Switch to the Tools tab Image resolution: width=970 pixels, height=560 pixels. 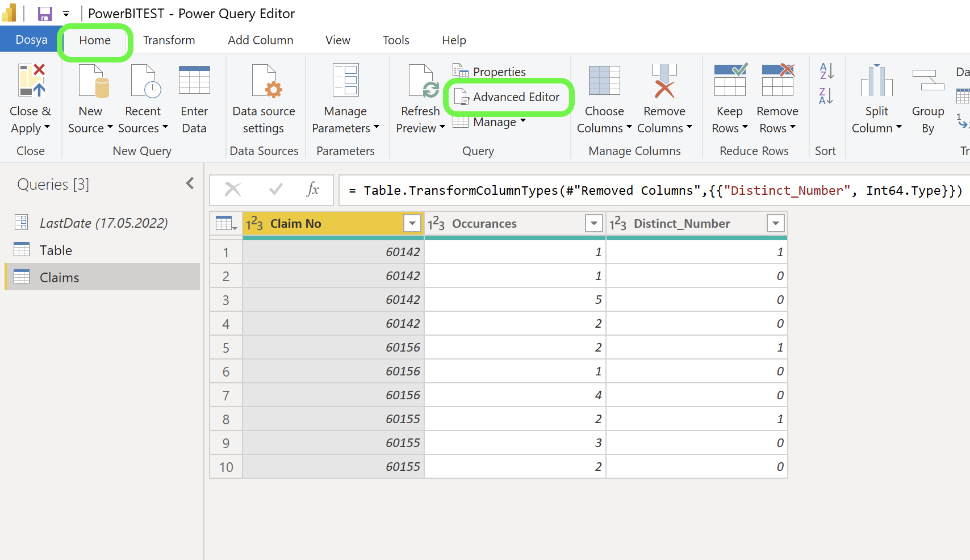pos(396,40)
